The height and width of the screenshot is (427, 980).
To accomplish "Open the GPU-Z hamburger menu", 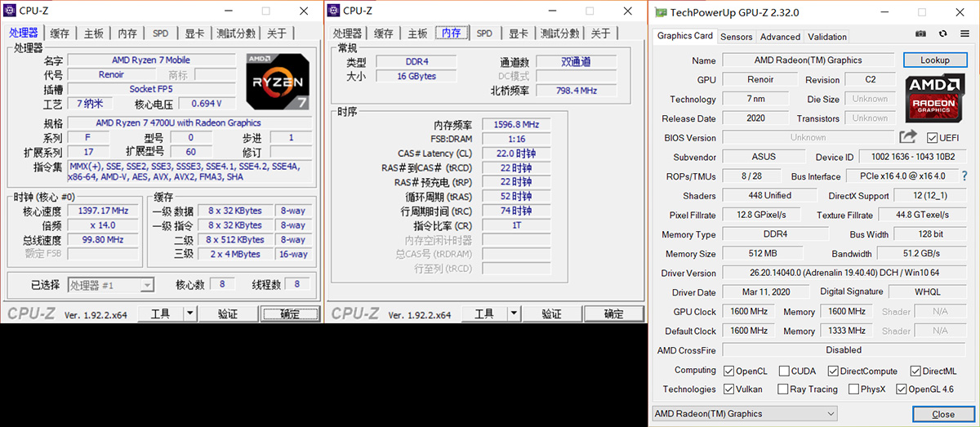I will click(x=964, y=34).
